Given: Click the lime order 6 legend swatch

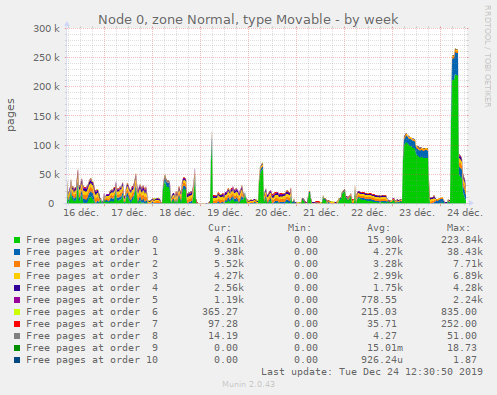Looking at the screenshot, I should [17, 312].
